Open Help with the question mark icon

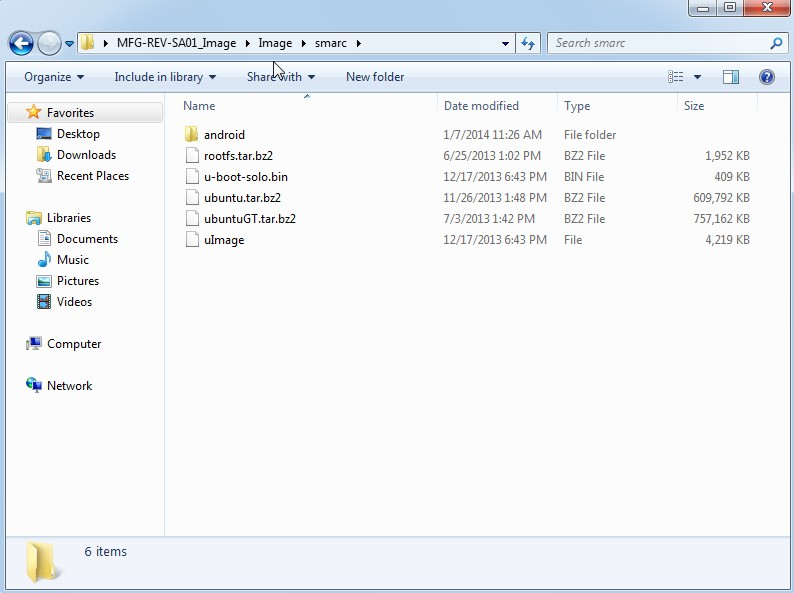(x=767, y=77)
